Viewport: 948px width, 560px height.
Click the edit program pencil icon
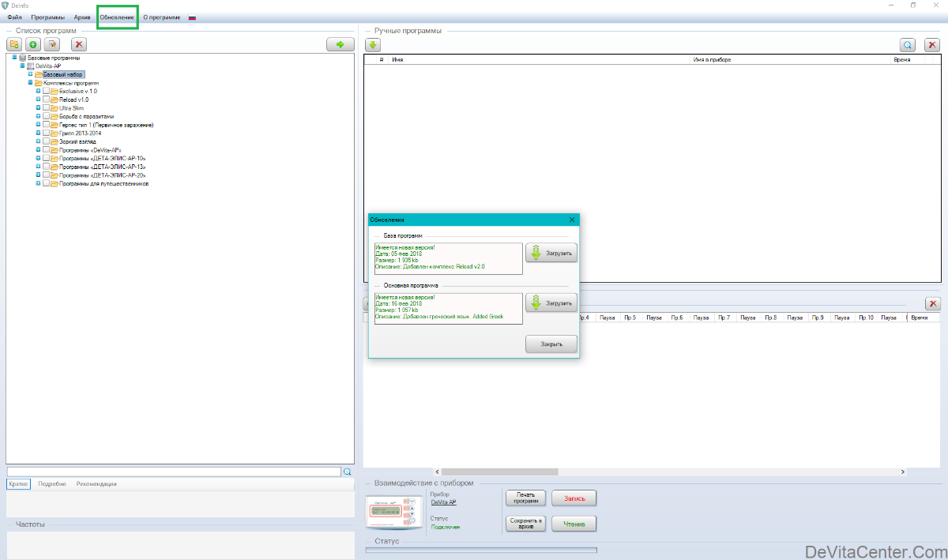[x=52, y=45]
